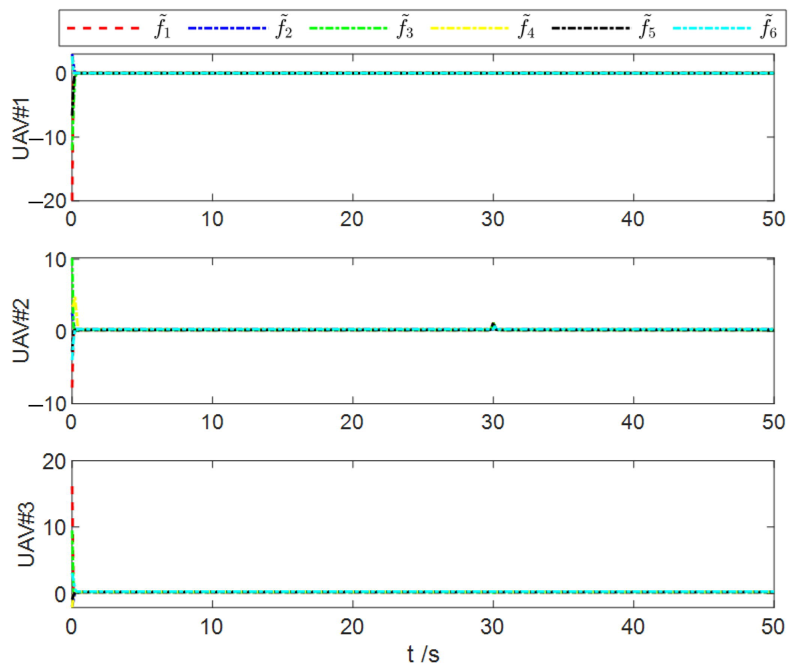
Task: Click the 50 x-tick label under UAV#3 plot
Action: [773, 627]
